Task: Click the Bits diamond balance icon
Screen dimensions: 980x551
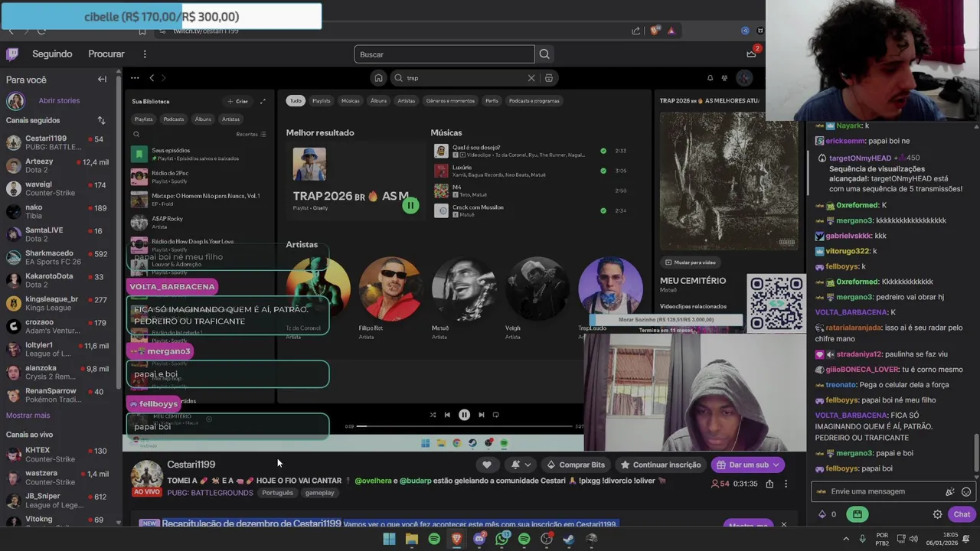Action: (822, 514)
